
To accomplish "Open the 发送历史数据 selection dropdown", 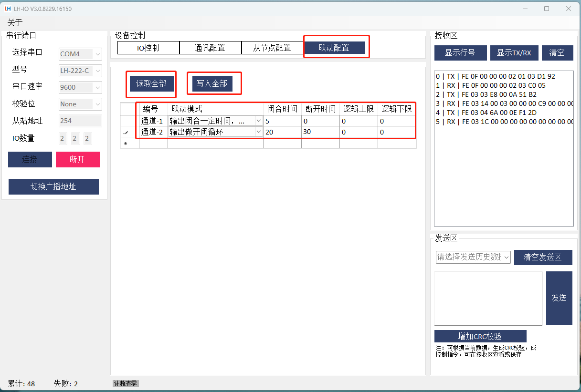I will coord(506,257).
